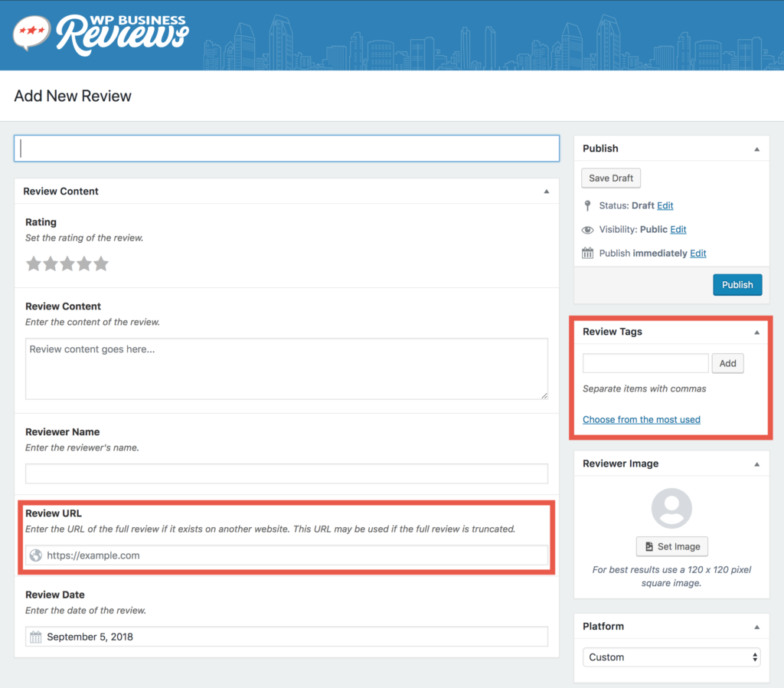Click the Save Draft button
Screen dimensions: 784x688
click(611, 179)
